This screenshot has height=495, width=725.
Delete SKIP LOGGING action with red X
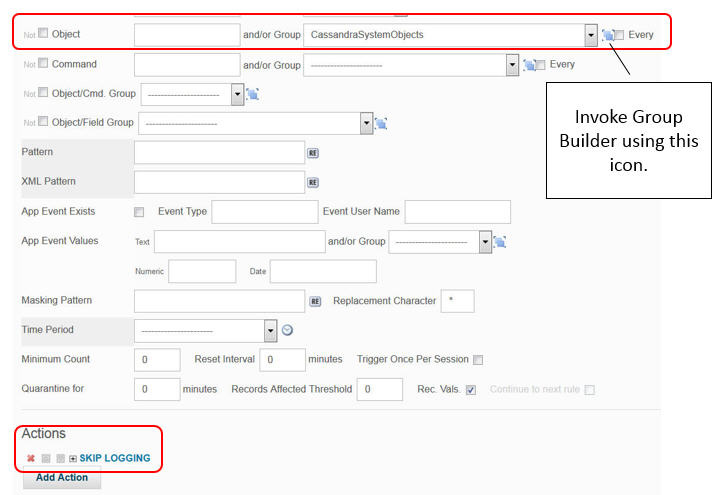[31, 458]
